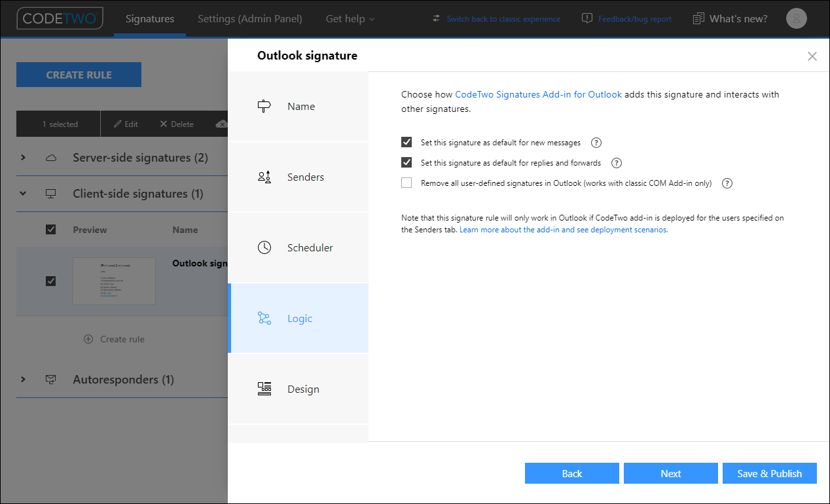
Task: Click the Autoresponders envelope icon
Action: (x=51, y=380)
